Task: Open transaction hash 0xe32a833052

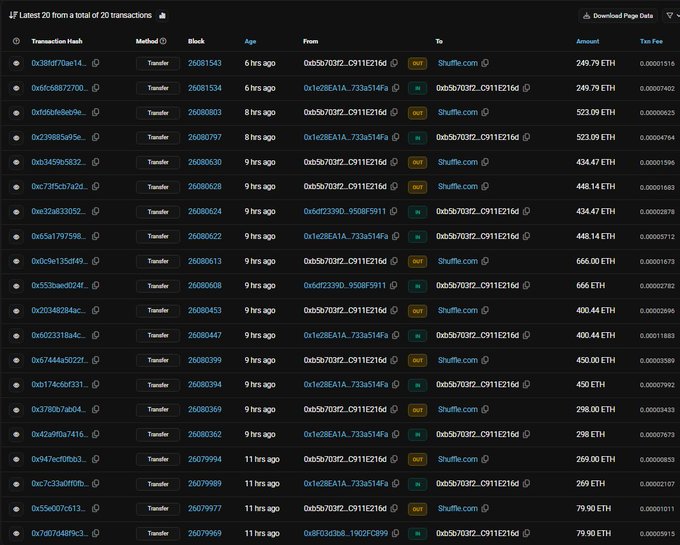Action: point(59,211)
